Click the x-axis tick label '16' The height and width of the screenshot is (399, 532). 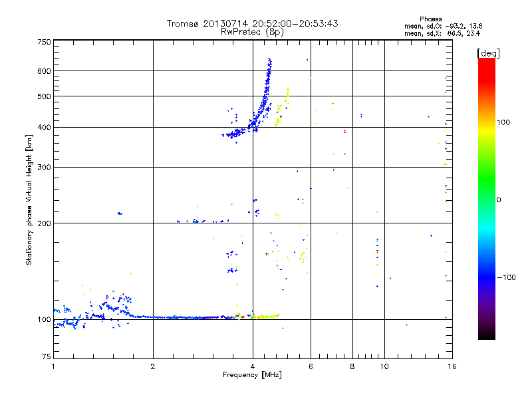[452, 366]
